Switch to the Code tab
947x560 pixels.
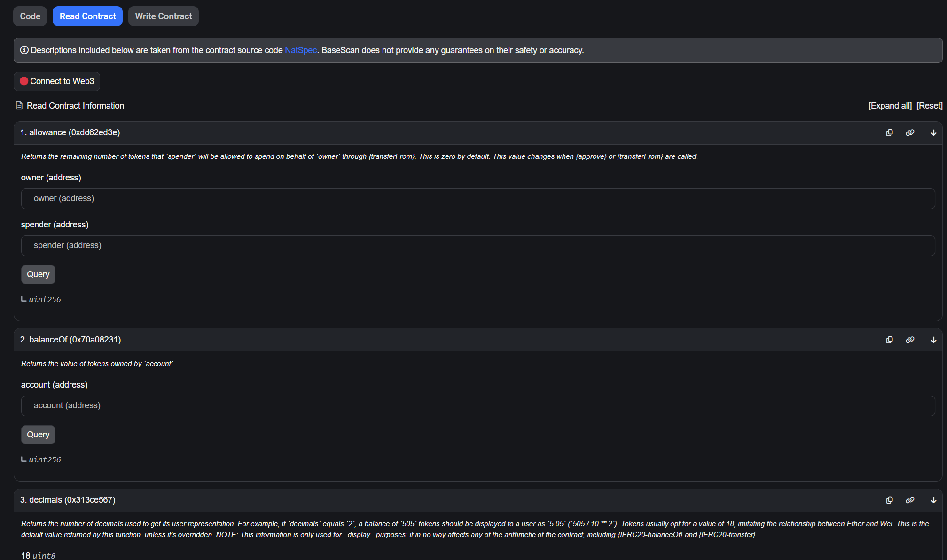click(x=30, y=16)
